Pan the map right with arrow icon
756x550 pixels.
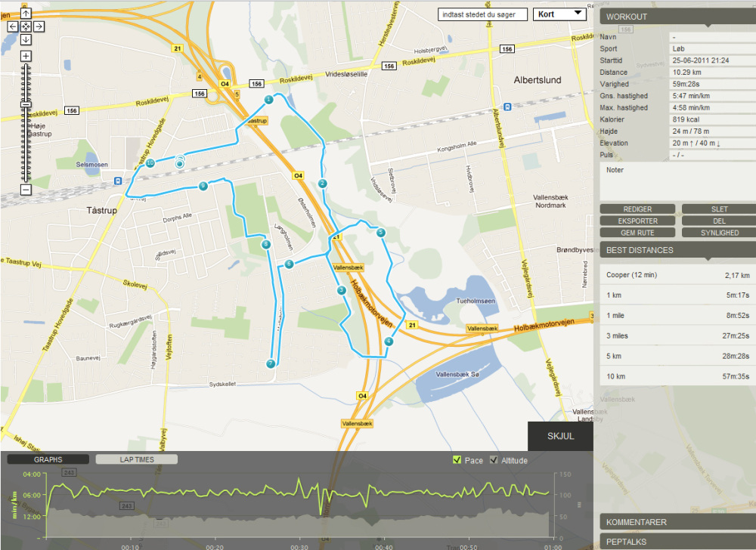click(x=39, y=26)
